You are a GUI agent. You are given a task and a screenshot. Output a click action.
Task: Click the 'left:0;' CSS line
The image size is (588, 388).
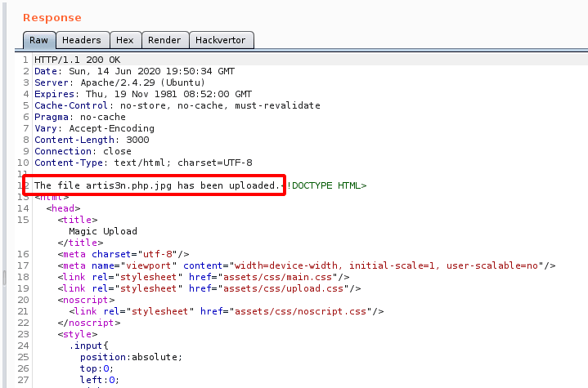(x=100, y=380)
